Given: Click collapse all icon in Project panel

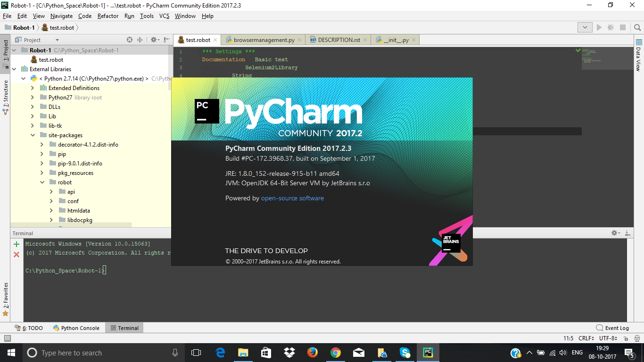Looking at the screenshot, I should 140,40.
